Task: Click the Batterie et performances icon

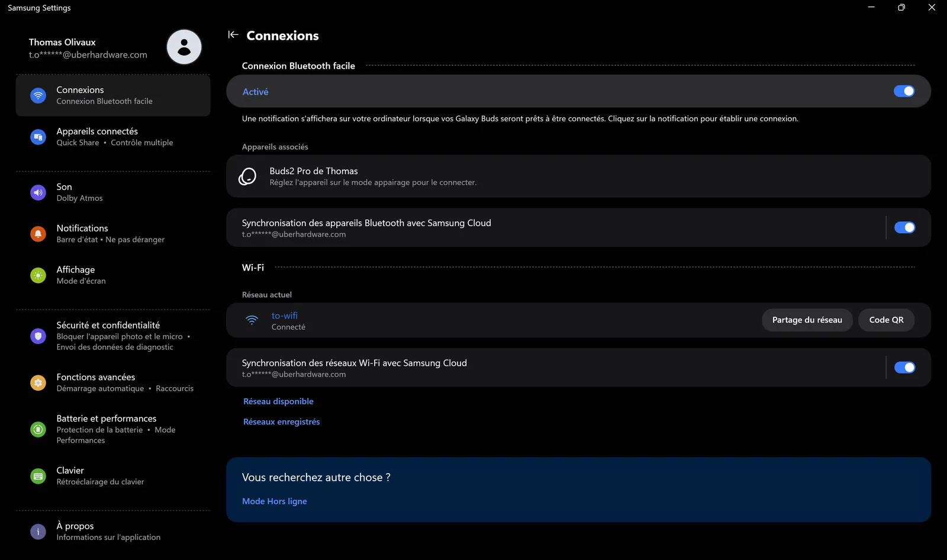Action: pos(38,429)
